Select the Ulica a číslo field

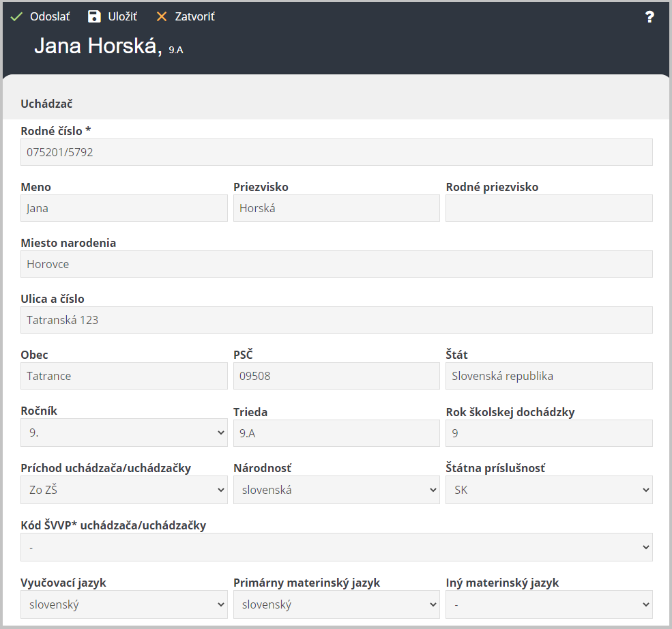336,320
